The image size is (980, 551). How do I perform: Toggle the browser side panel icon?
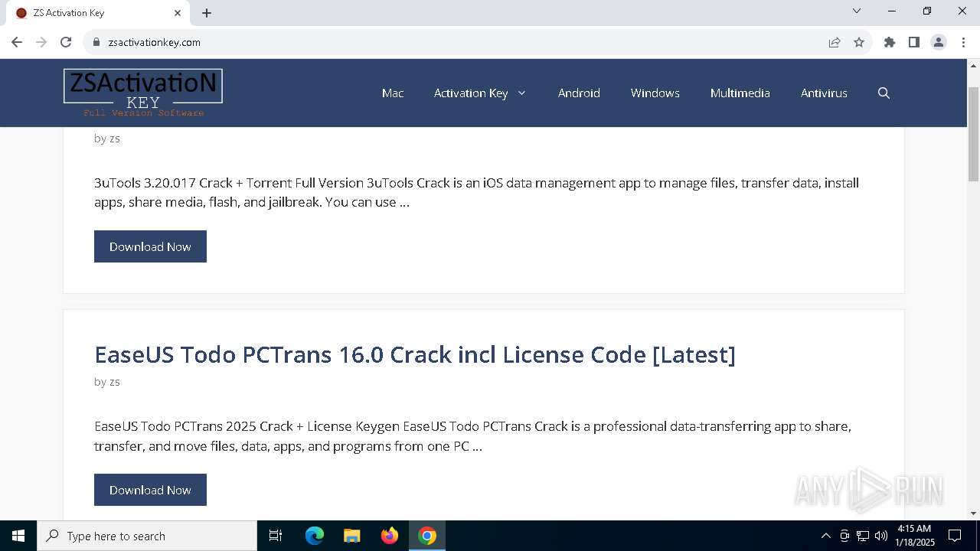coord(914,42)
